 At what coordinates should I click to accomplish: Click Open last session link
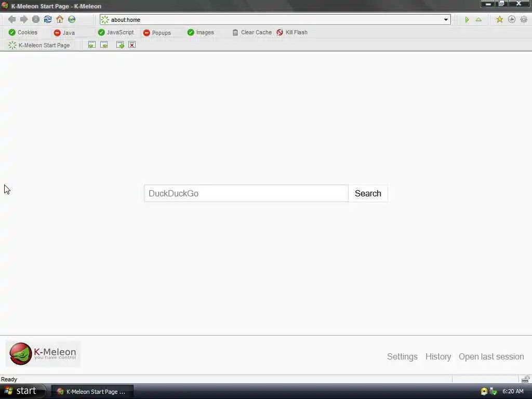coord(491,356)
